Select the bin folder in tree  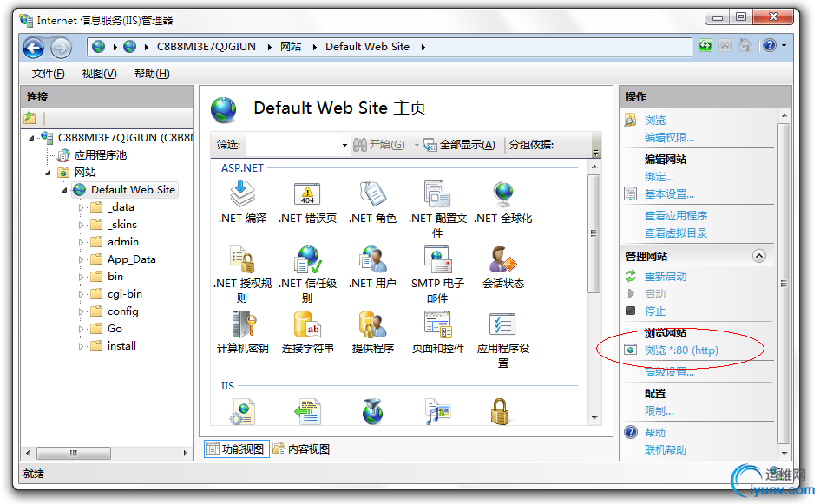[x=115, y=276]
